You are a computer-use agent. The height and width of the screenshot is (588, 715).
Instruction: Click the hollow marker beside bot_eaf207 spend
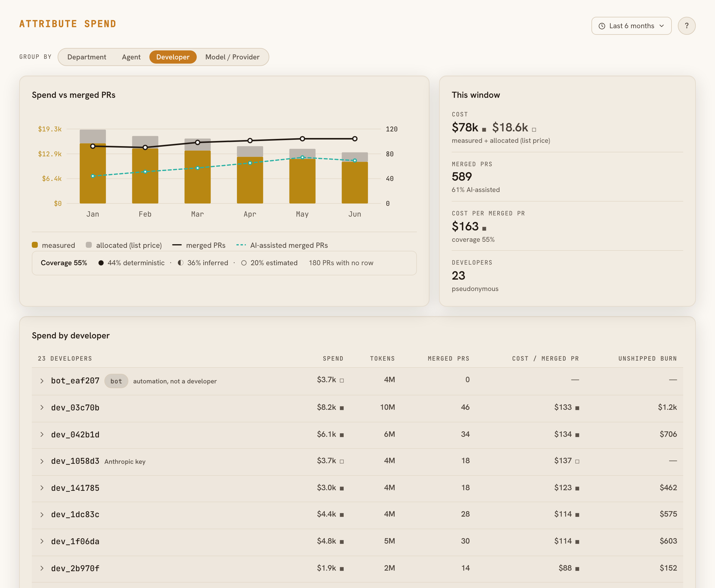pos(342,380)
